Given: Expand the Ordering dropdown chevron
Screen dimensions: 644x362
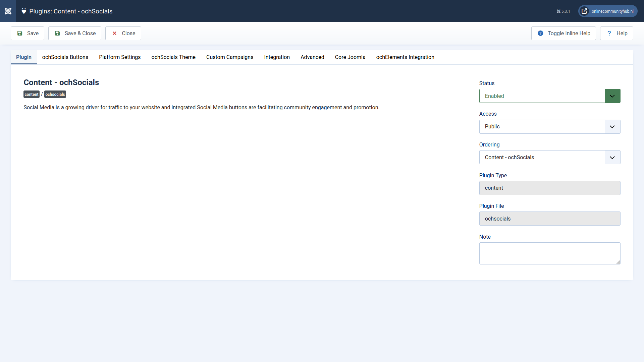Looking at the screenshot, I should (x=612, y=157).
